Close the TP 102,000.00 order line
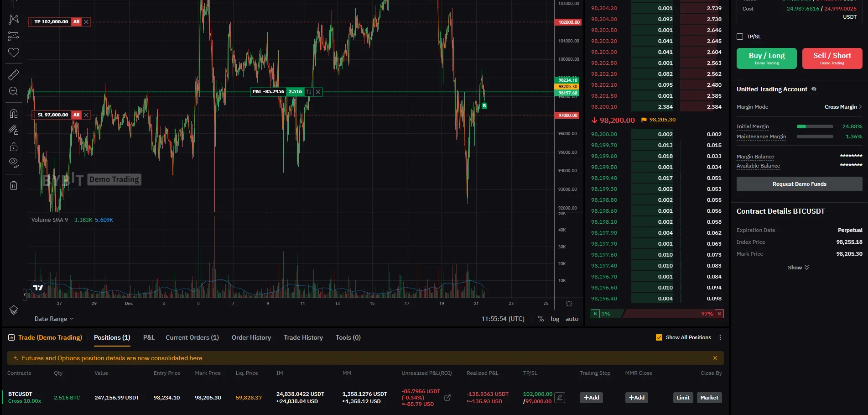Image resolution: width=868 pixels, height=415 pixels. (86, 22)
